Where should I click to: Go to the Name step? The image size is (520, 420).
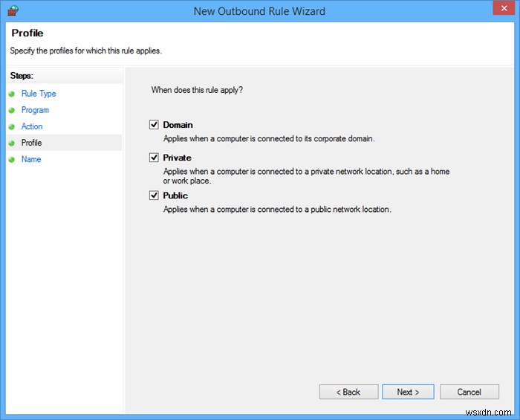tap(31, 159)
